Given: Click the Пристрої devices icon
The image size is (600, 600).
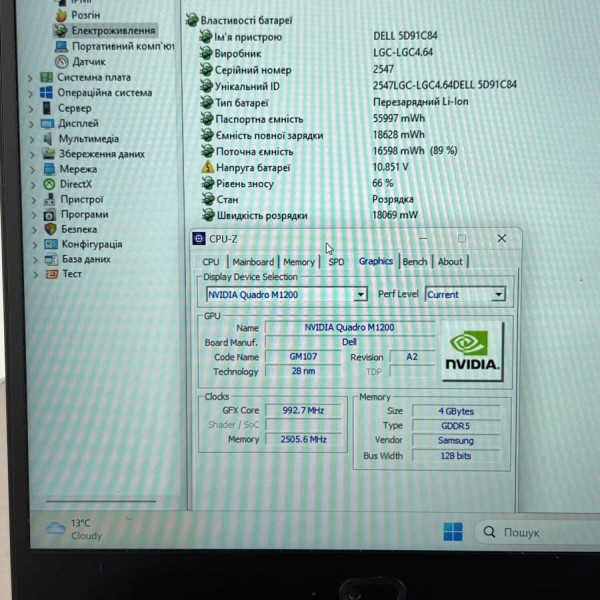Looking at the screenshot, I should 50,199.
